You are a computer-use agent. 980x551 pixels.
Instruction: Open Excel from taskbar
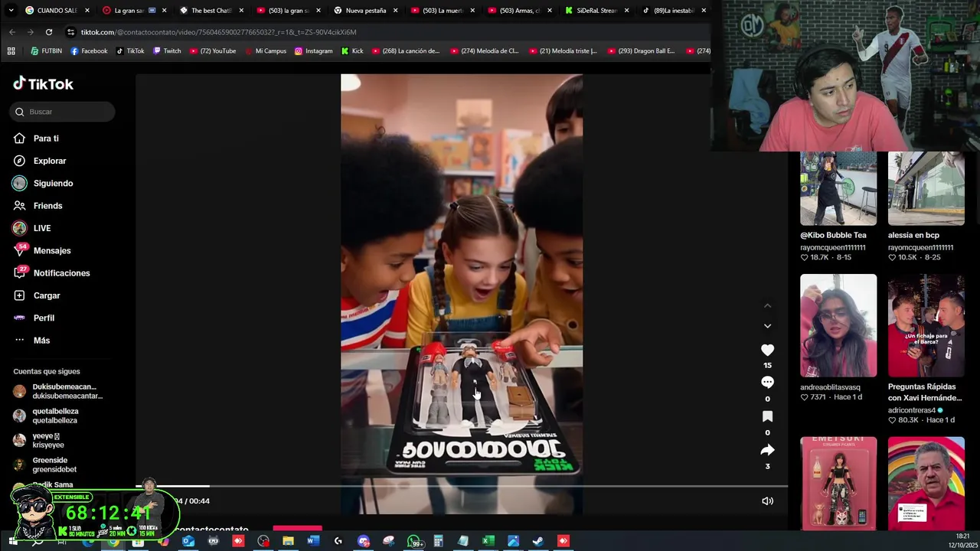pyautogui.click(x=488, y=541)
